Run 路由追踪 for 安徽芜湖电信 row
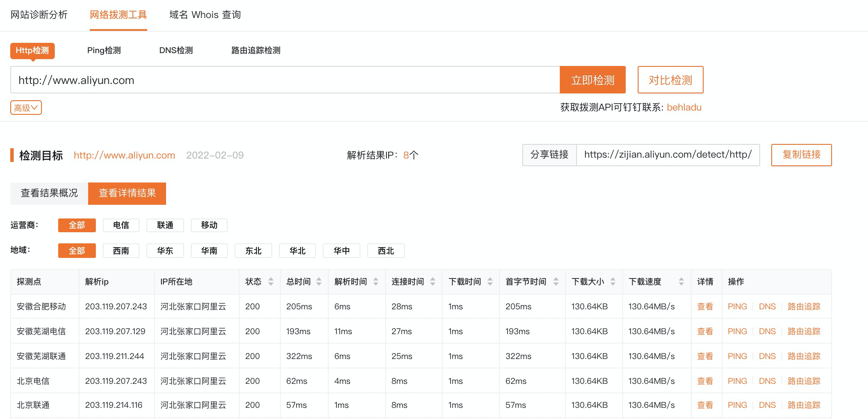The height and width of the screenshot is (419, 868). click(804, 331)
